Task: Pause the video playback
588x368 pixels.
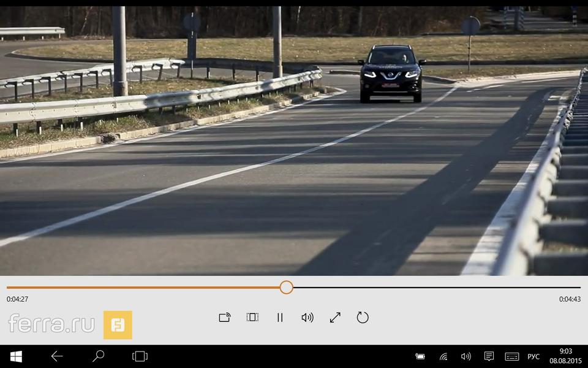Action: (x=280, y=318)
